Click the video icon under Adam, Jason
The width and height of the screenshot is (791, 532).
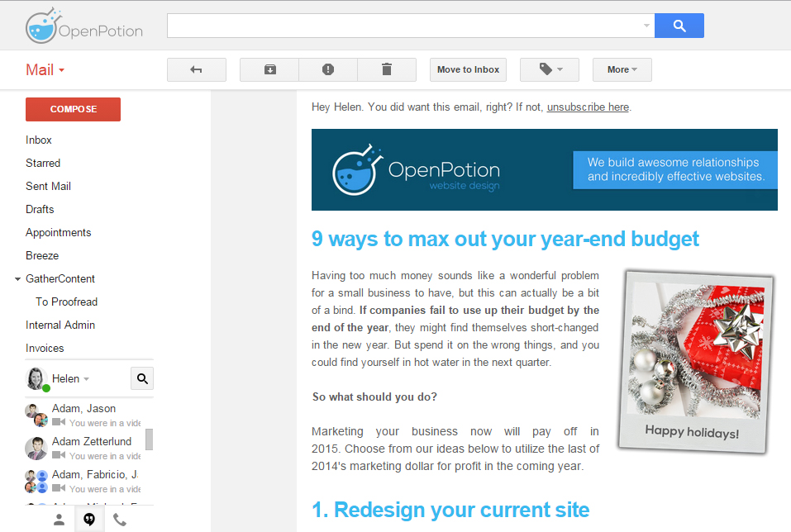click(x=59, y=422)
